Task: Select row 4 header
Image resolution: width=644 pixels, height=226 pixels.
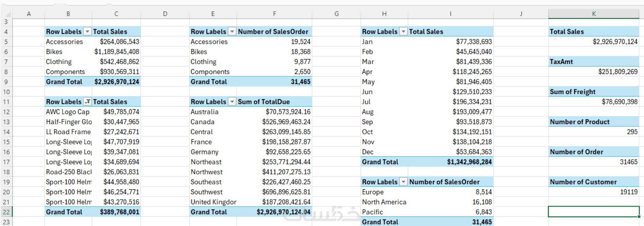Action: [6, 32]
